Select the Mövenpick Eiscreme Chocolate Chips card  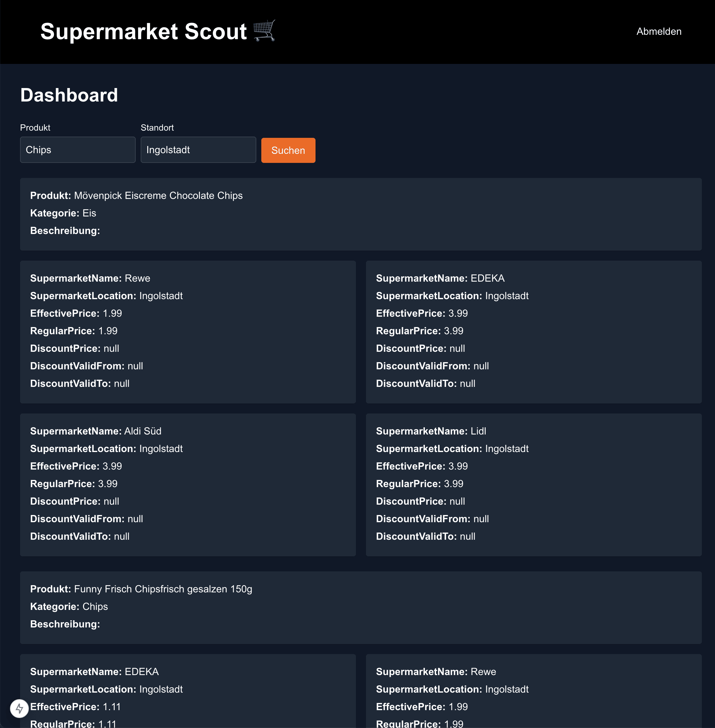point(361,214)
